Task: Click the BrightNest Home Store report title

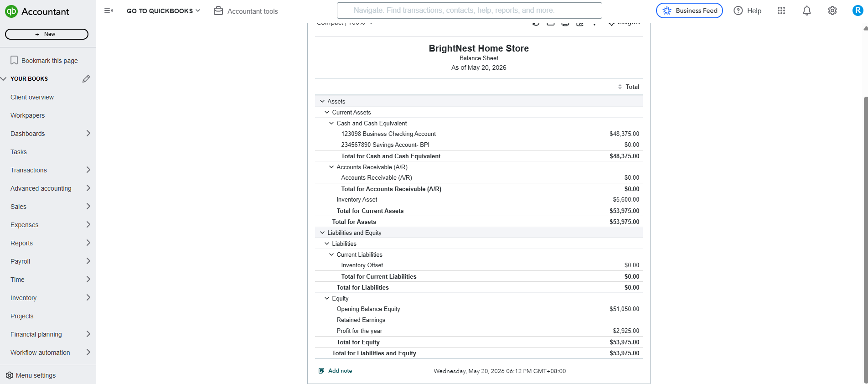Action: [x=479, y=48]
